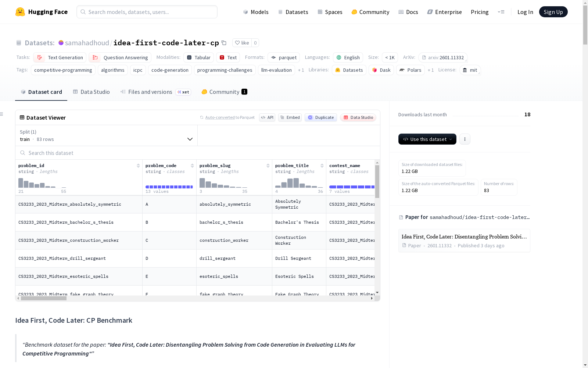Click the Tabular modality tag
Screen dimensions: 588x368
198,57
